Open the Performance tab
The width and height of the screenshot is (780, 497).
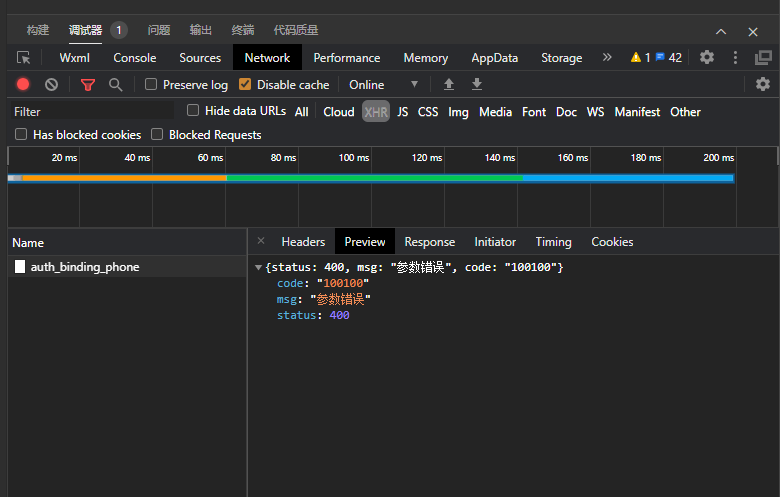pos(347,58)
